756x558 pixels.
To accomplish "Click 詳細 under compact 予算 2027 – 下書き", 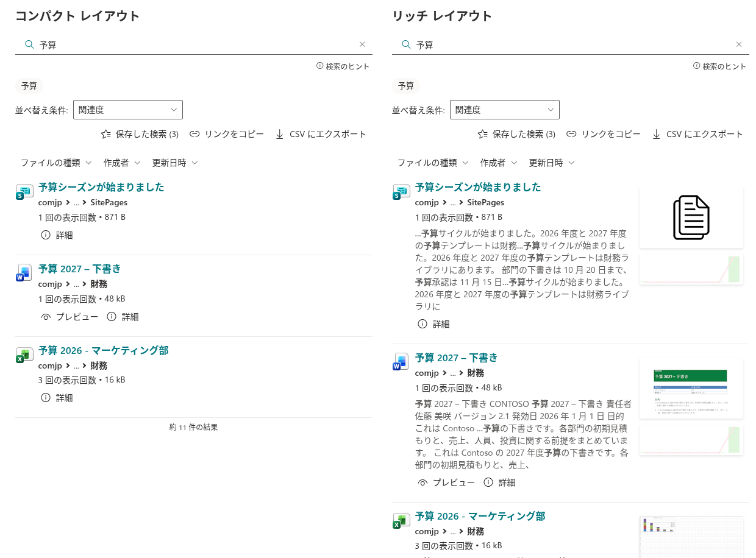I will click(x=123, y=317).
